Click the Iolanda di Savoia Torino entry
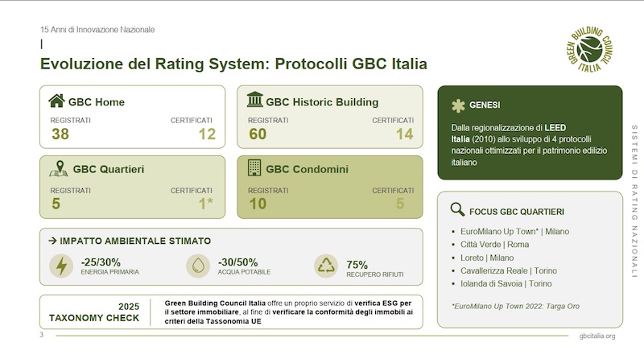Viewport: 644px width, 363px height. [x=506, y=283]
